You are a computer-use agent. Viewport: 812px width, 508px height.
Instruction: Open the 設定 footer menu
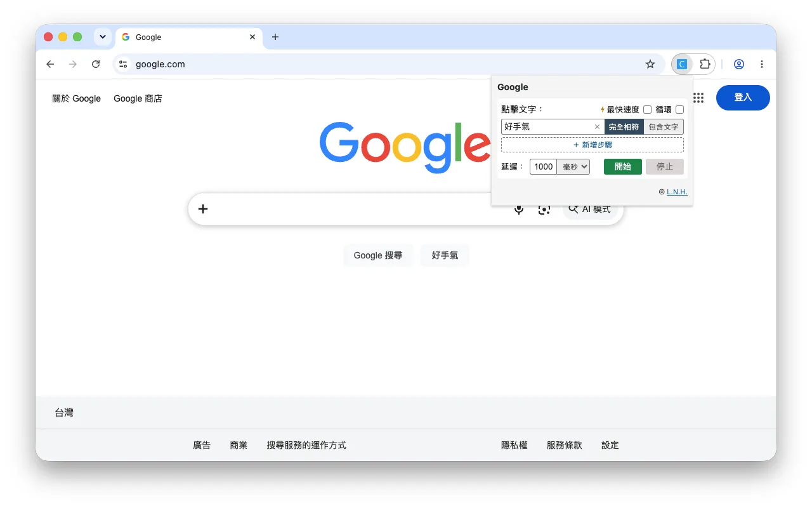(x=610, y=445)
